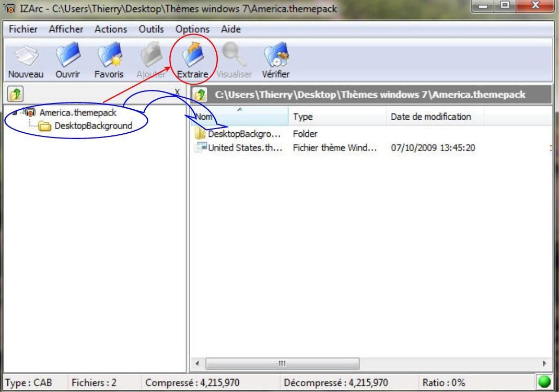Click the 'Folder' type cell
559x392 pixels.
click(x=305, y=134)
